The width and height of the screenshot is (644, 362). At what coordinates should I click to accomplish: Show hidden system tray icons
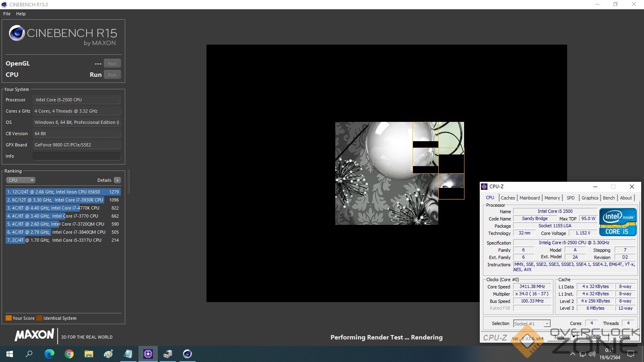coord(572,354)
